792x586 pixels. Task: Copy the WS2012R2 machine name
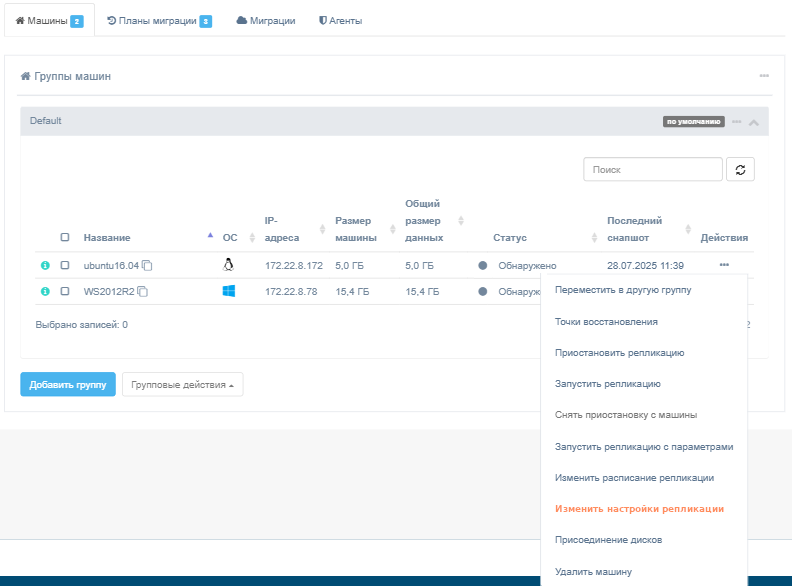tap(142, 292)
